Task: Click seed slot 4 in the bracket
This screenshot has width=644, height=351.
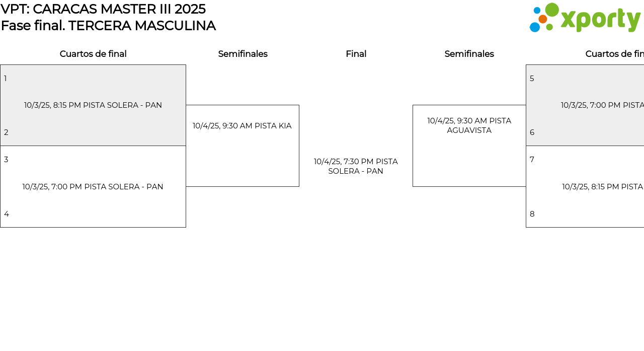Action: [x=7, y=214]
